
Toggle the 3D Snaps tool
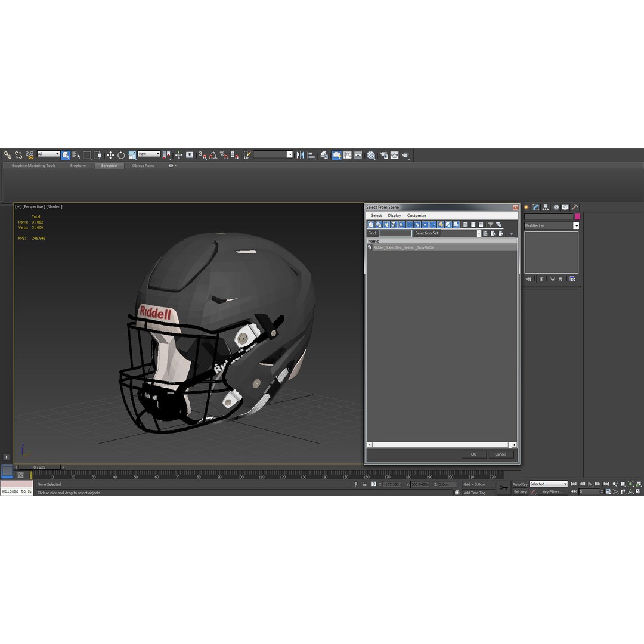pyautogui.click(x=203, y=155)
